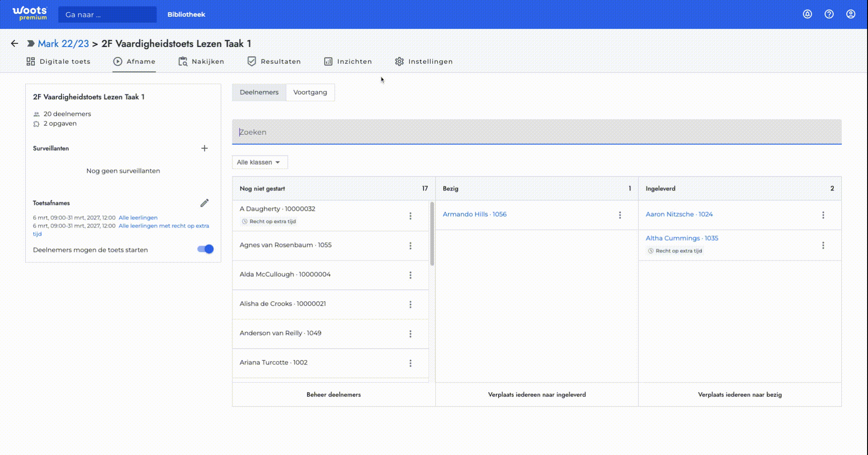Click the Woots premium logo
Image resolution: width=868 pixels, height=455 pixels.
click(x=30, y=13)
